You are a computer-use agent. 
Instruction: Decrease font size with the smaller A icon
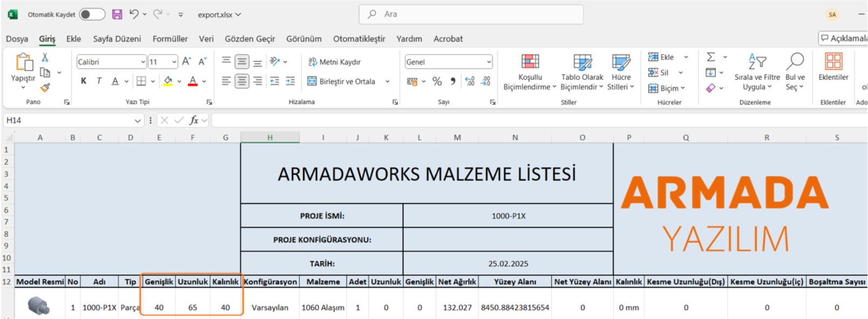[x=203, y=61]
